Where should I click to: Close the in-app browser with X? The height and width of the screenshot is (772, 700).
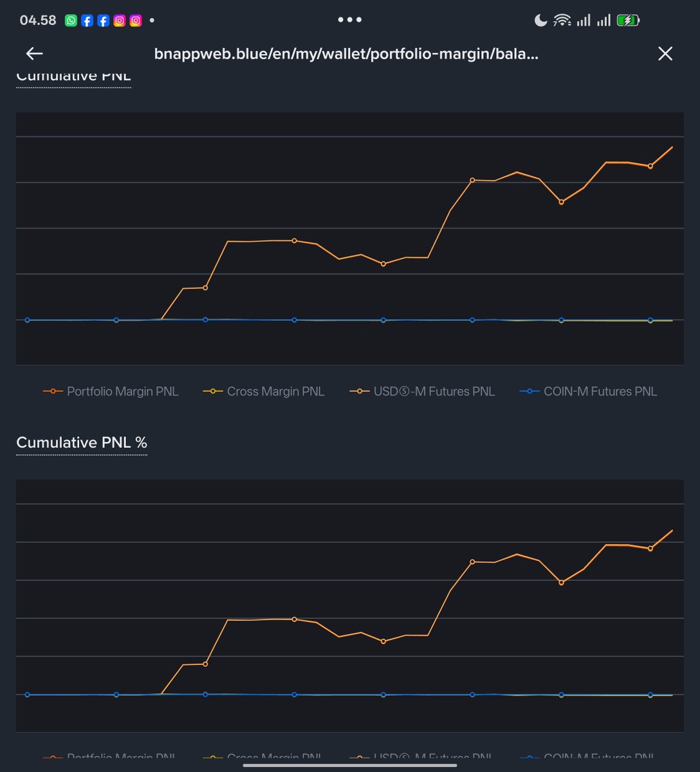(665, 53)
